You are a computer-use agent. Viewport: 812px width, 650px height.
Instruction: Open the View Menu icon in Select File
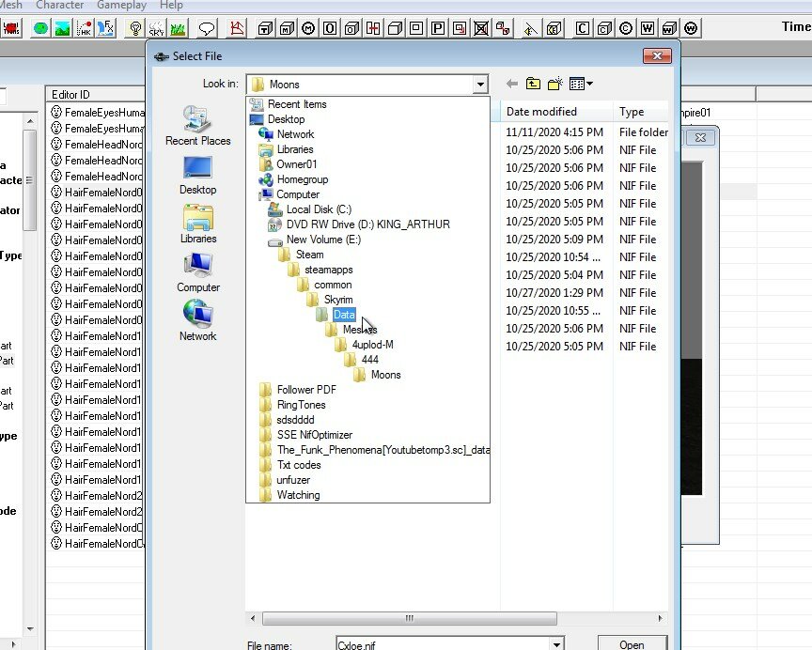coord(581,84)
